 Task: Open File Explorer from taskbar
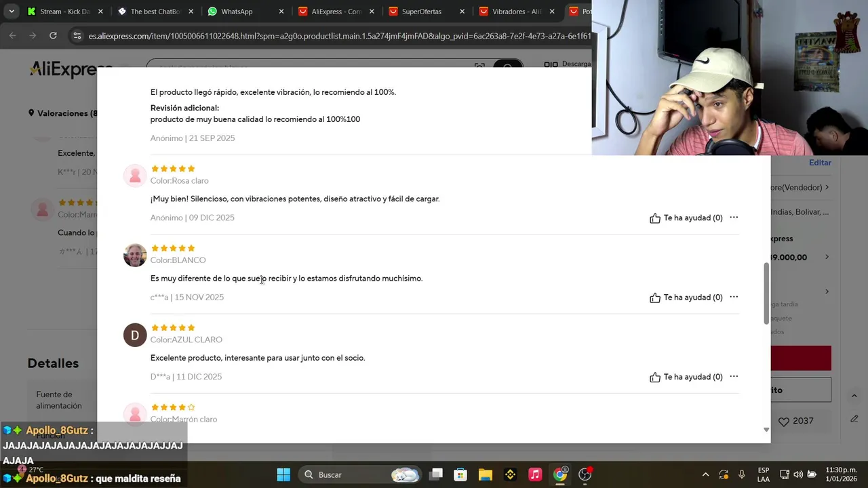click(x=486, y=474)
